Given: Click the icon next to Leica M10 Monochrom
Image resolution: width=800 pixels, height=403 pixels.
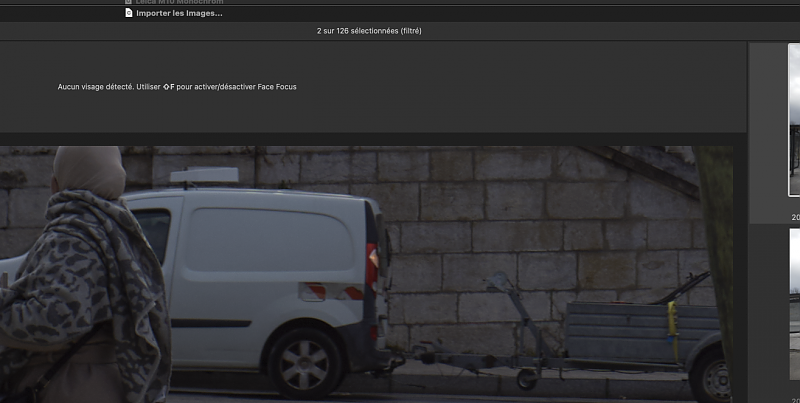Looking at the screenshot, I should [x=129, y=2].
